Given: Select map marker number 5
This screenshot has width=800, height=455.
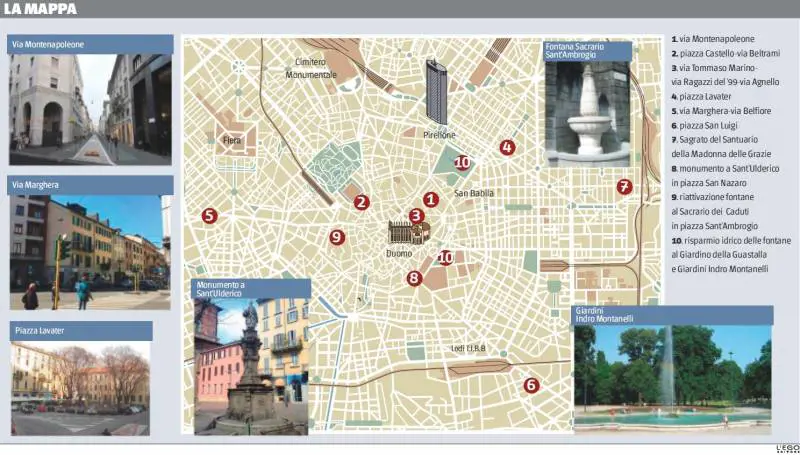Looking at the screenshot, I should pos(209,215).
